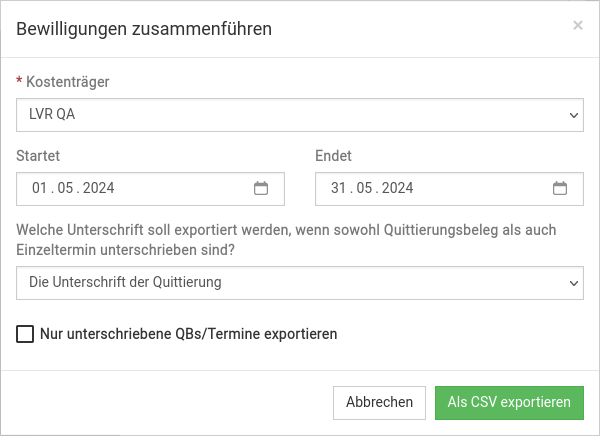Click the Kostenträger field label
This screenshot has width=600, height=436.
click(67, 82)
